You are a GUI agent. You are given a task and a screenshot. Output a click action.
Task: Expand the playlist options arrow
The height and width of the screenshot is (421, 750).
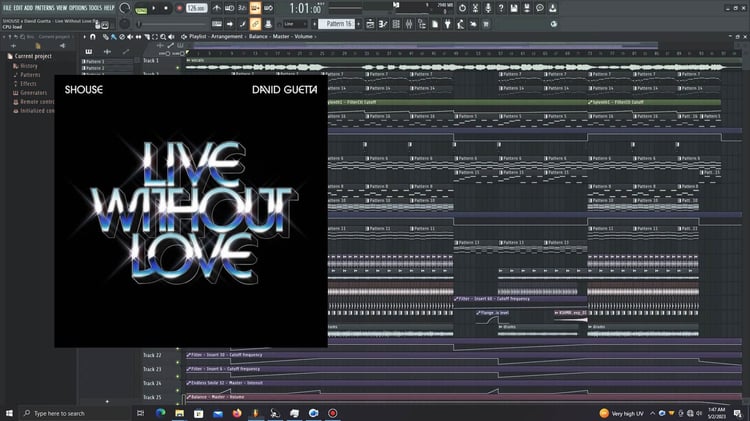tap(84, 37)
